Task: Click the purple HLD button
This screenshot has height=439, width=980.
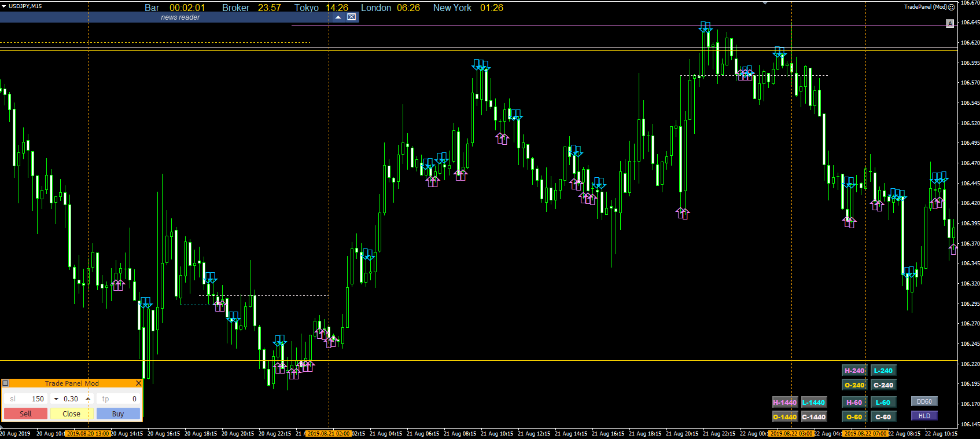Action: coord(924,416)
